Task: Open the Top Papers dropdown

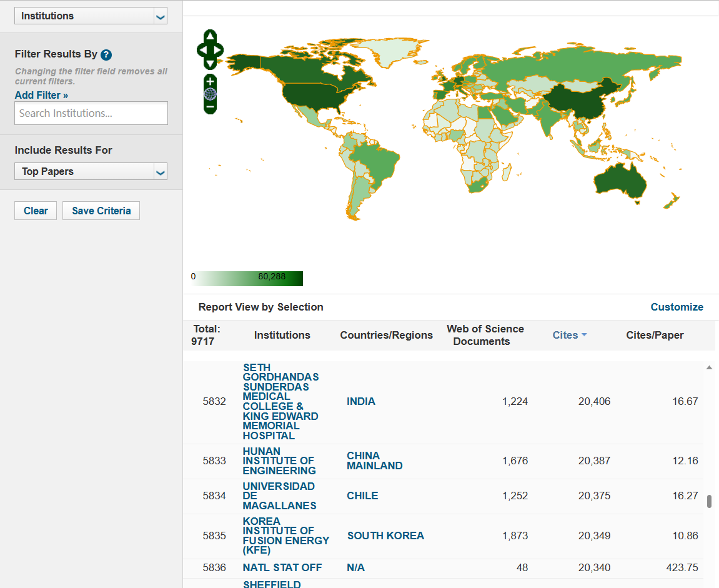Action: [x=161, y=172]
